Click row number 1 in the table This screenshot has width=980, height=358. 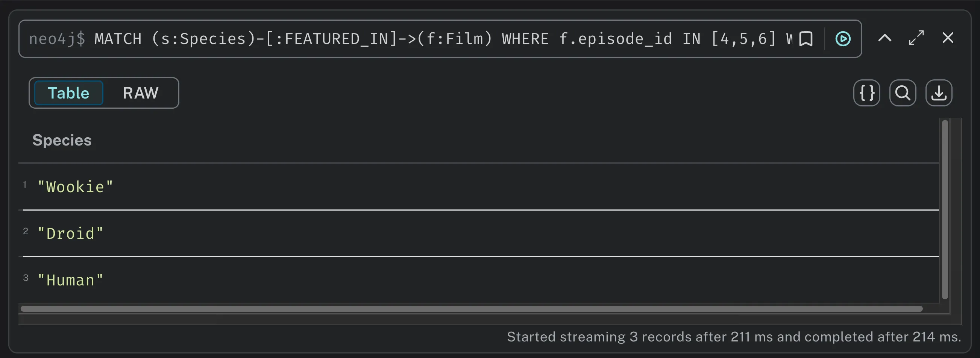(25, 185)
